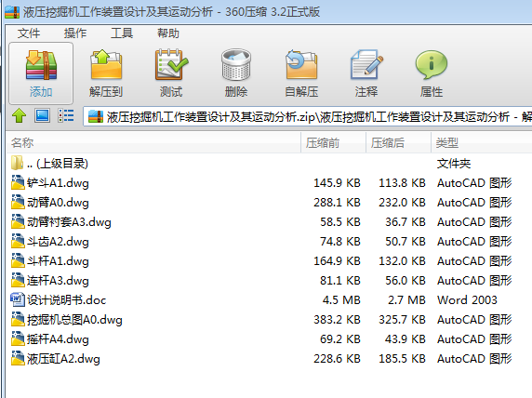532x398 pixels.
Task: Click the 删除 (Delete) trash icon
Action: 236,64
